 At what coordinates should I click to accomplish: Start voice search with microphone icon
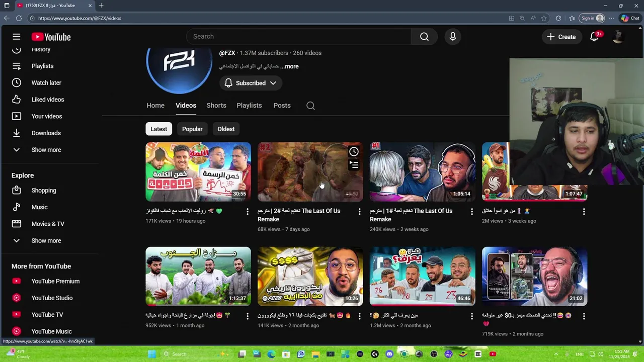(x=453, y=37)
